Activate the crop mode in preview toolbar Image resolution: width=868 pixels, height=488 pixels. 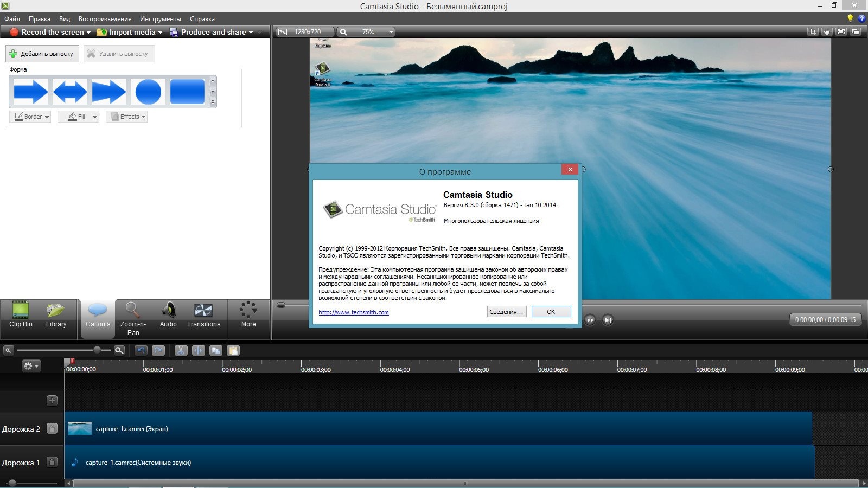813,31
